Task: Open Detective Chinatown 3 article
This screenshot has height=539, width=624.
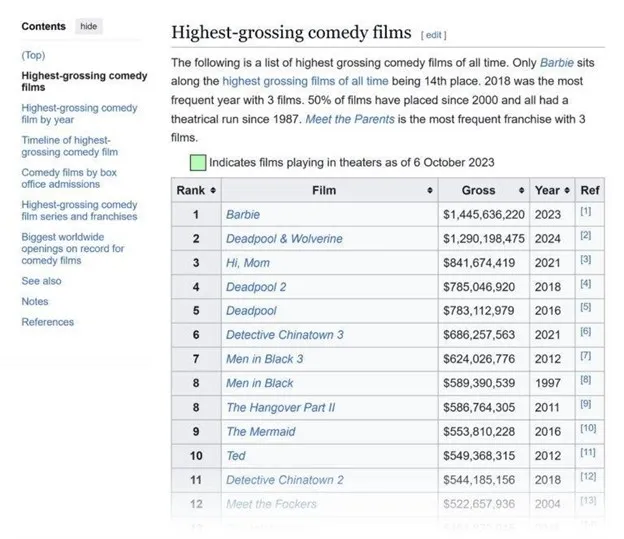Action: tap(284, 335)
